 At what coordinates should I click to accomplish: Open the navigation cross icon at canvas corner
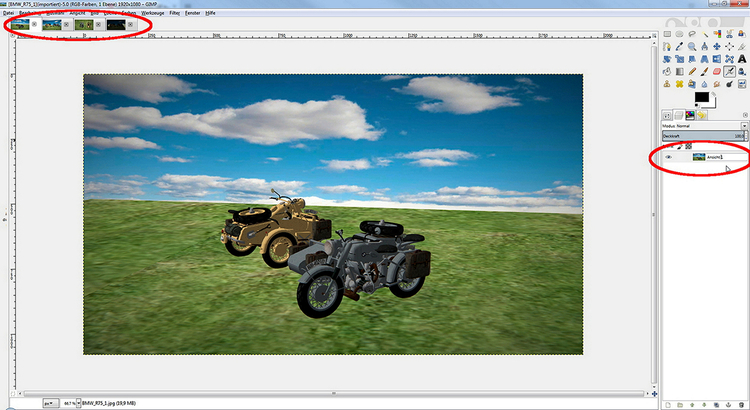click(654, 394)
